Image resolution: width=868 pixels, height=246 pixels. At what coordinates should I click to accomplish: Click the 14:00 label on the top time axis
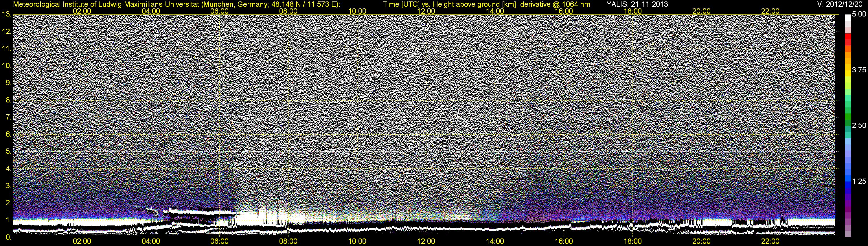495,11
